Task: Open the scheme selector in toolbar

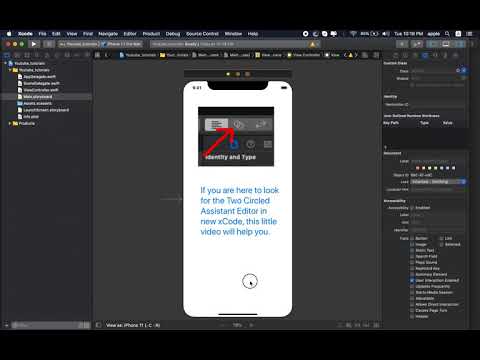Action: (x=79, y=44)
